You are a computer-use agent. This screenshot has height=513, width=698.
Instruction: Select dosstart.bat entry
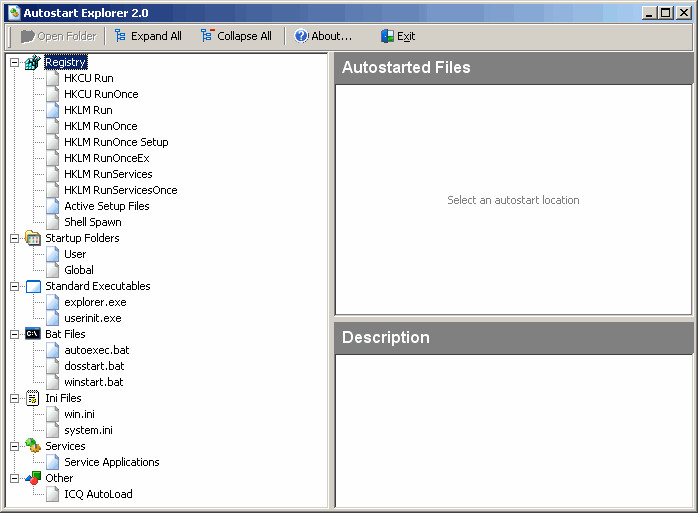click(x=94, y=366)
